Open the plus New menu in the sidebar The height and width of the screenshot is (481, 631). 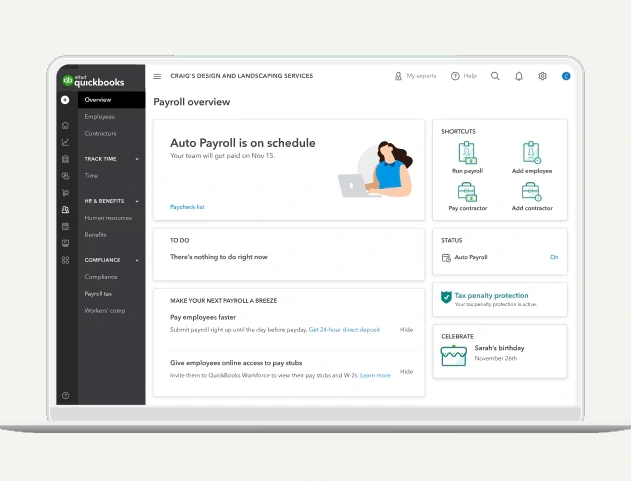[x=65, y=100]
